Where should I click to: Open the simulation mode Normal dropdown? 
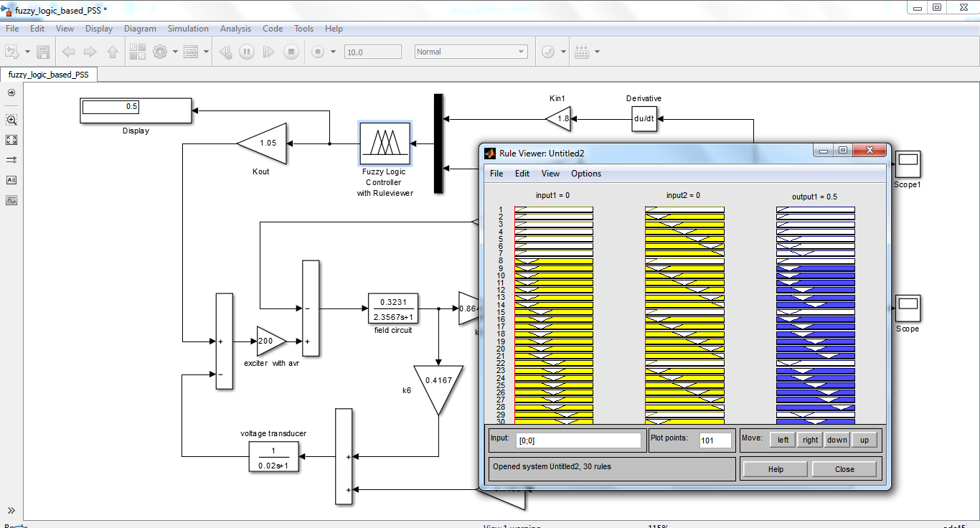pyautogui.click(x=471, y=52)
